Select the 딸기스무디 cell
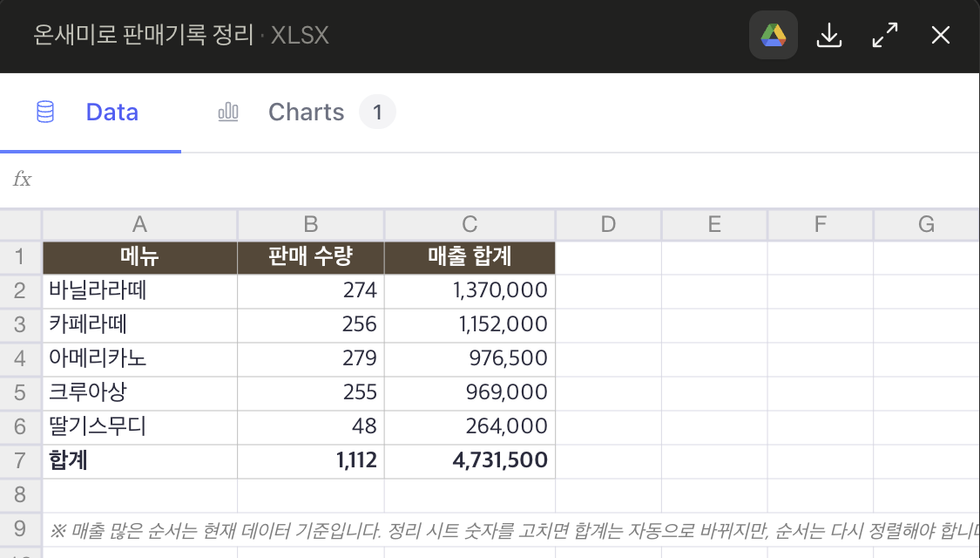 click(139, 426)
